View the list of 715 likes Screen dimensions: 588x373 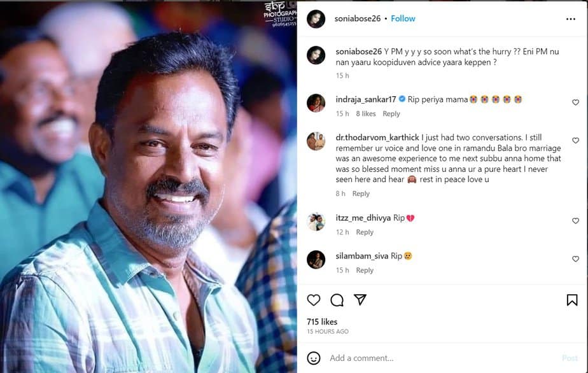coord(322,321)
